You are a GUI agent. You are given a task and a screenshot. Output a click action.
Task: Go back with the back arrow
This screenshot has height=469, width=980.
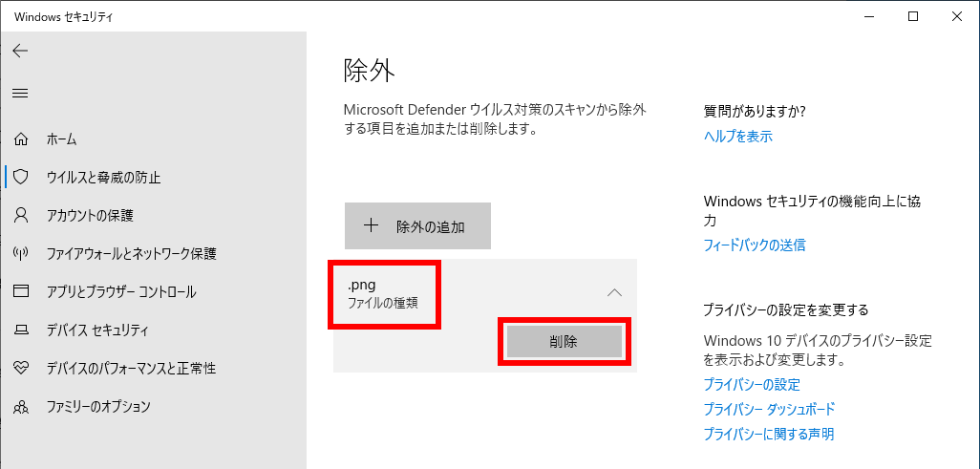[x=21, y=51]
